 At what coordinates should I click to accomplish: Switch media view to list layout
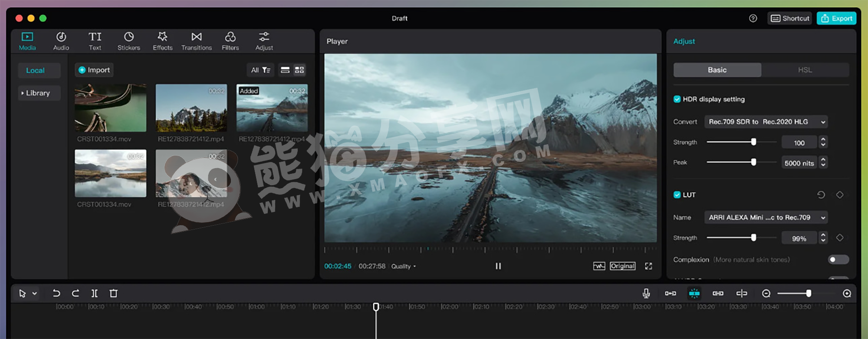(x=285, y=70)
